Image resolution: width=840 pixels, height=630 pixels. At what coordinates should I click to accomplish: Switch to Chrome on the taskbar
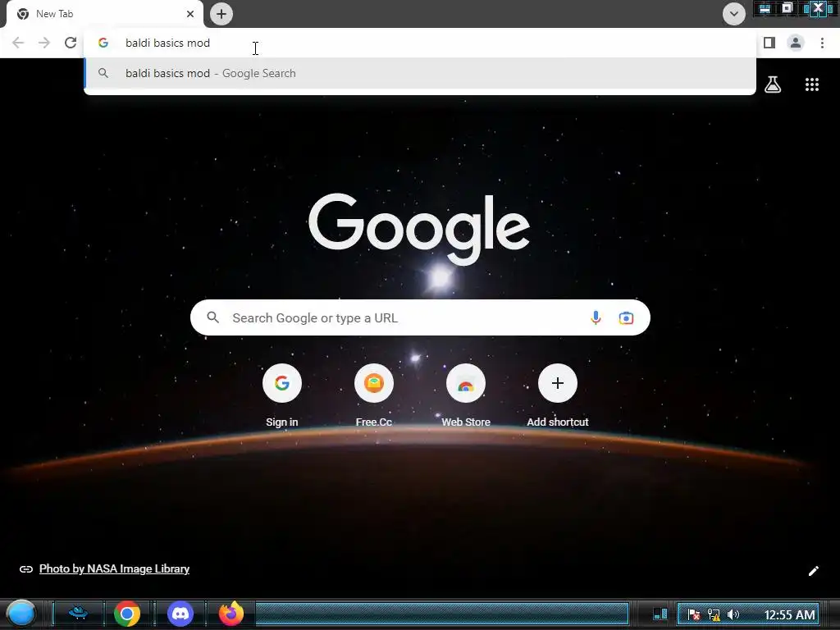click(127, 614)
